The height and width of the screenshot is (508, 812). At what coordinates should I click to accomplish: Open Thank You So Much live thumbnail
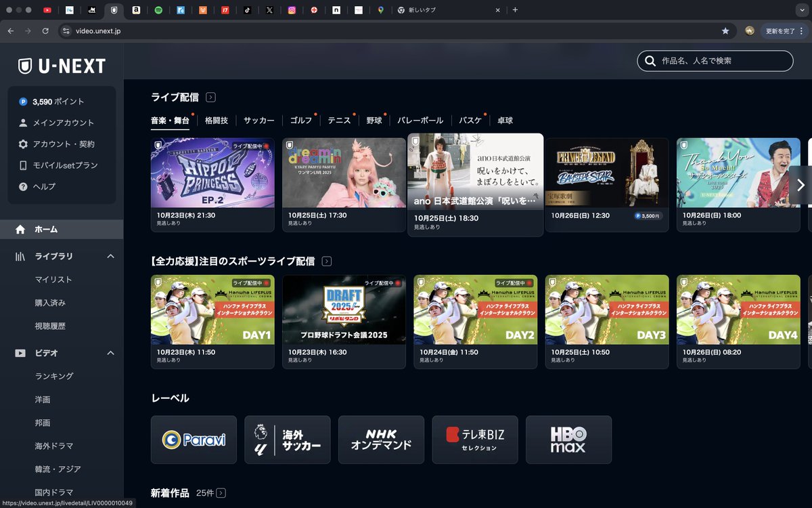(738, 173)
